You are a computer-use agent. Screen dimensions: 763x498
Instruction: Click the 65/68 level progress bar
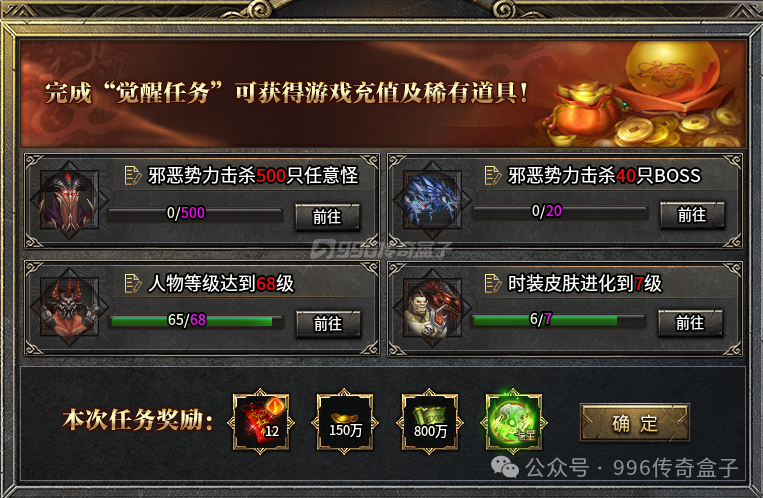[196, 321]
